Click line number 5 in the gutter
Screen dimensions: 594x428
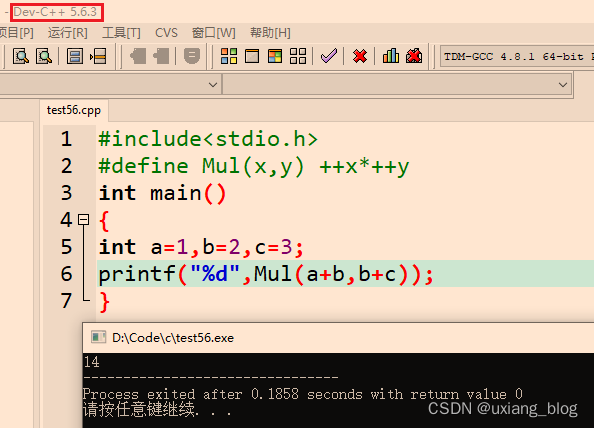tap(66, 247)
